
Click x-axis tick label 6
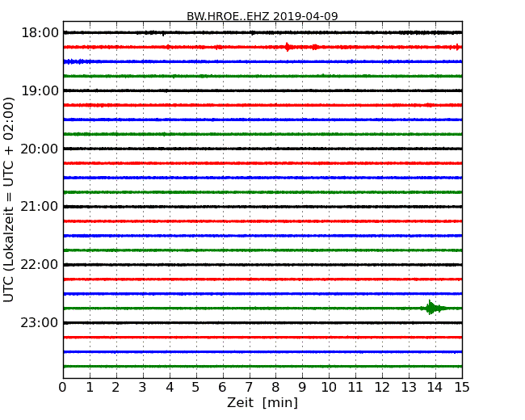(222, 388)
